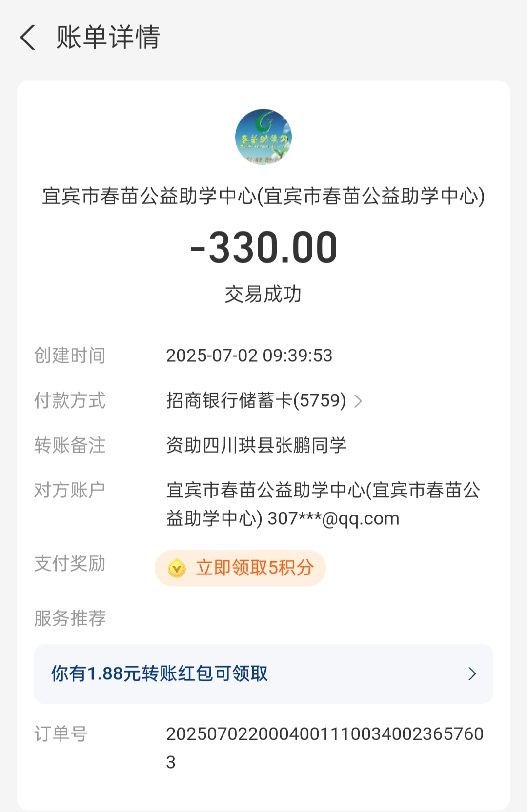Open 你有1.88元转账红包可领取 banner

click(263, 674)
